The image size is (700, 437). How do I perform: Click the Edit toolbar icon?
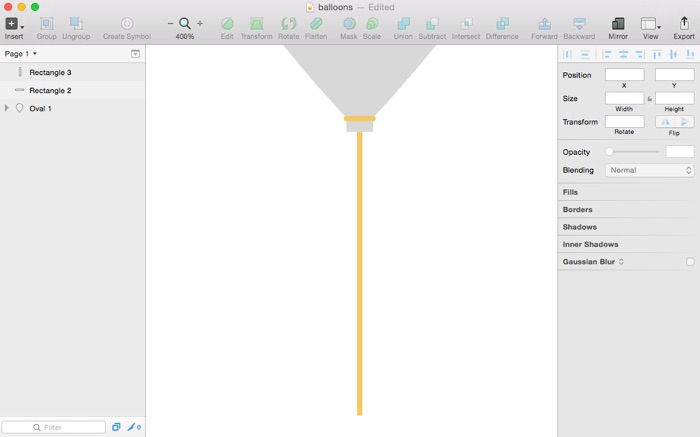point(227,24)
